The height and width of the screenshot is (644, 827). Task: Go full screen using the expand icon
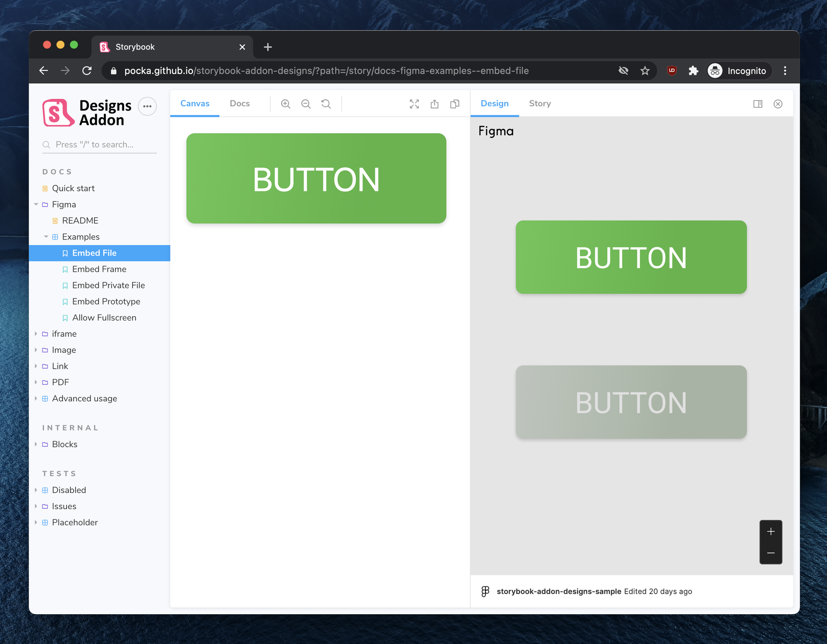click(x=414, y=104)
